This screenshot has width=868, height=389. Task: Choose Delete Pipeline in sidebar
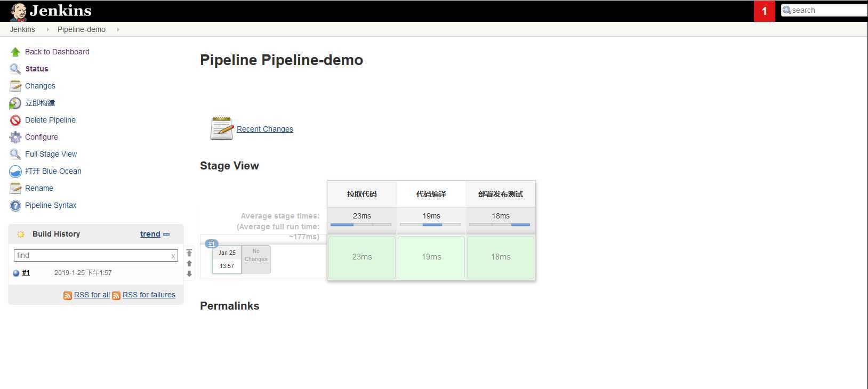[50, 120]
